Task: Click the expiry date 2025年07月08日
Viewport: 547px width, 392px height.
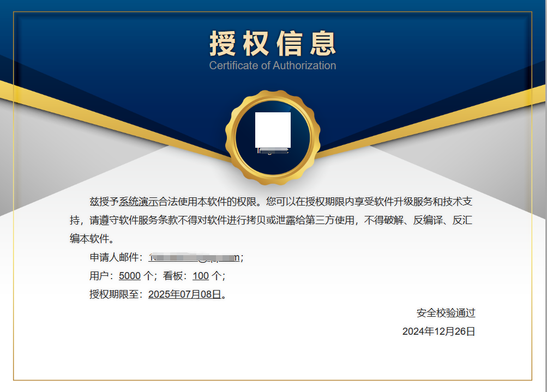Action: click(x=185, y=294)
